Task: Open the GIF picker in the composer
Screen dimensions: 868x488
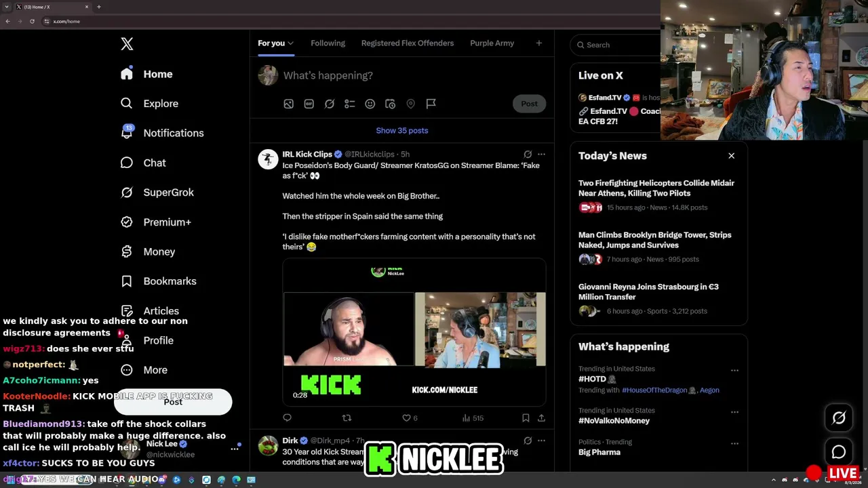Action: [x=309, y=104]
